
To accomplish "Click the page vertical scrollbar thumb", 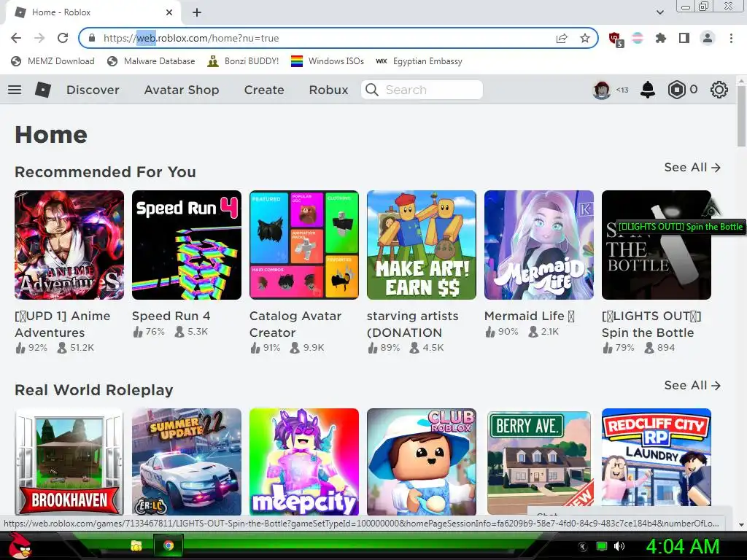I will tap(741, 116).
